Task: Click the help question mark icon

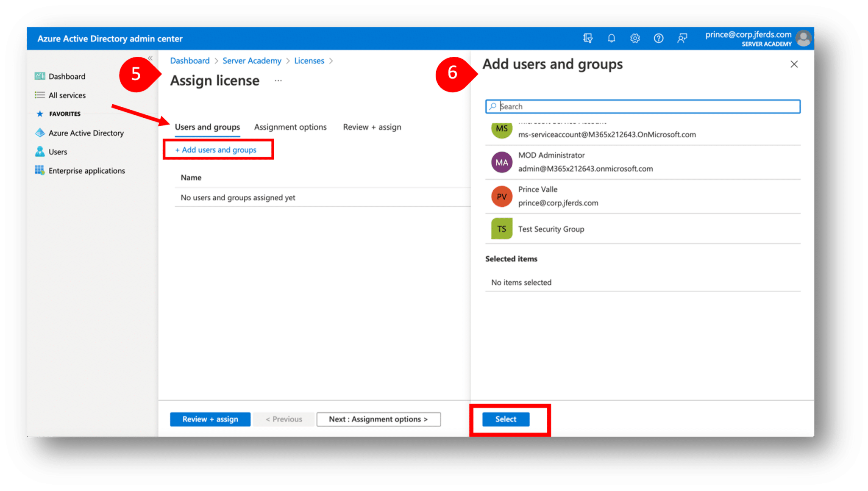Action: tap(658, 39)
